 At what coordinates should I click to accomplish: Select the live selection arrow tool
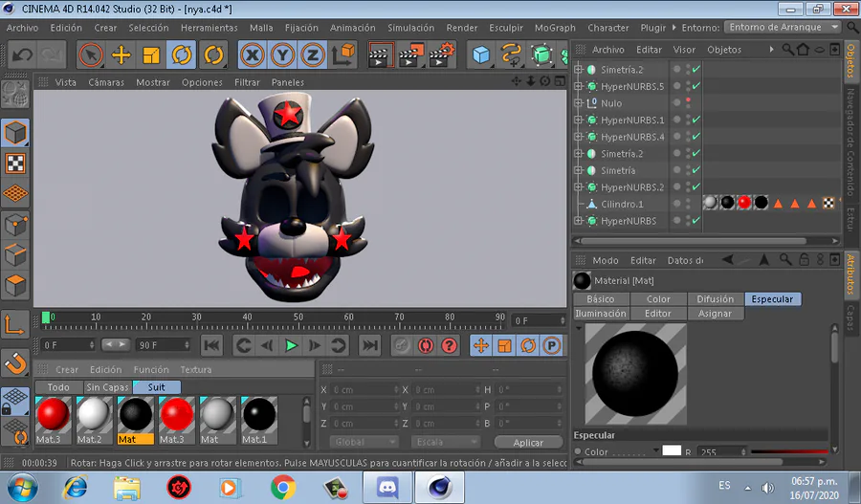pos(91,55)
